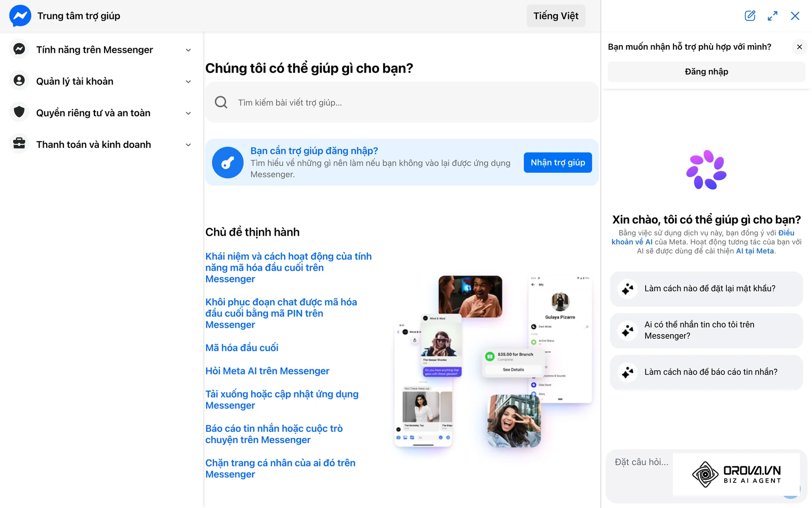Screen dimensions: 812x508
Task: Click the payments briefcase icon
Action: pyautogui.click(x=19, y=144)
